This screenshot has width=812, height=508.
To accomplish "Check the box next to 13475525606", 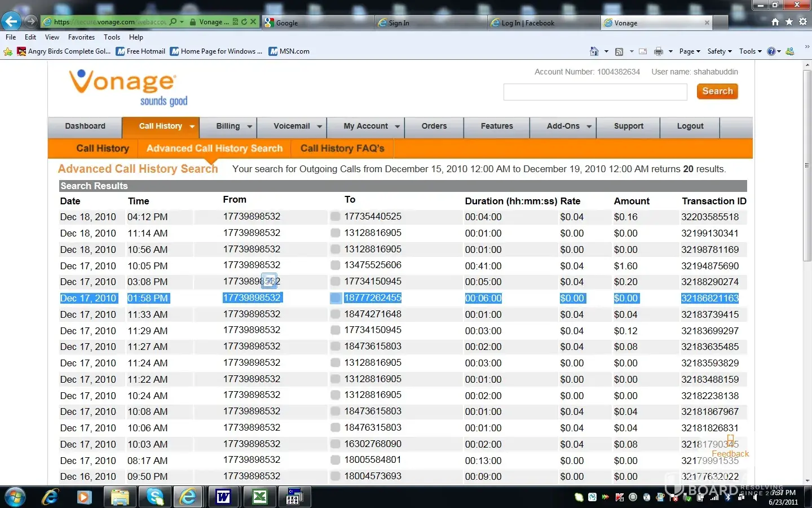I will [x=336, y=265].
